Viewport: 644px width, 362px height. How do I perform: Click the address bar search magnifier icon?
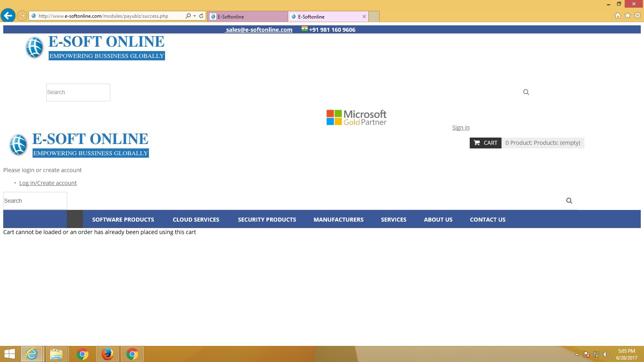(188, 16)
